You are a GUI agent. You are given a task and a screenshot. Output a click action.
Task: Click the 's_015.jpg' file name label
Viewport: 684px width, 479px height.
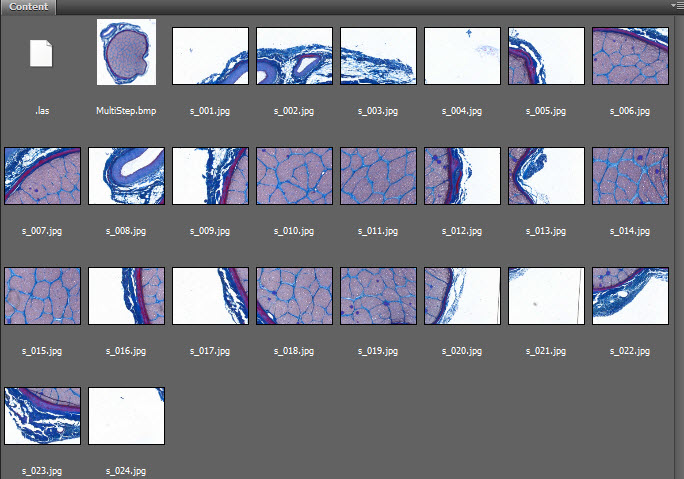pos(42,351)
